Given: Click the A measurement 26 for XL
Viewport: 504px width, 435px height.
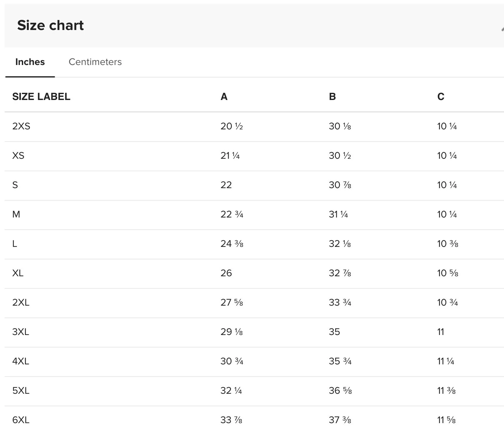Looking at the screenshot, I should (x=226, y=273).
